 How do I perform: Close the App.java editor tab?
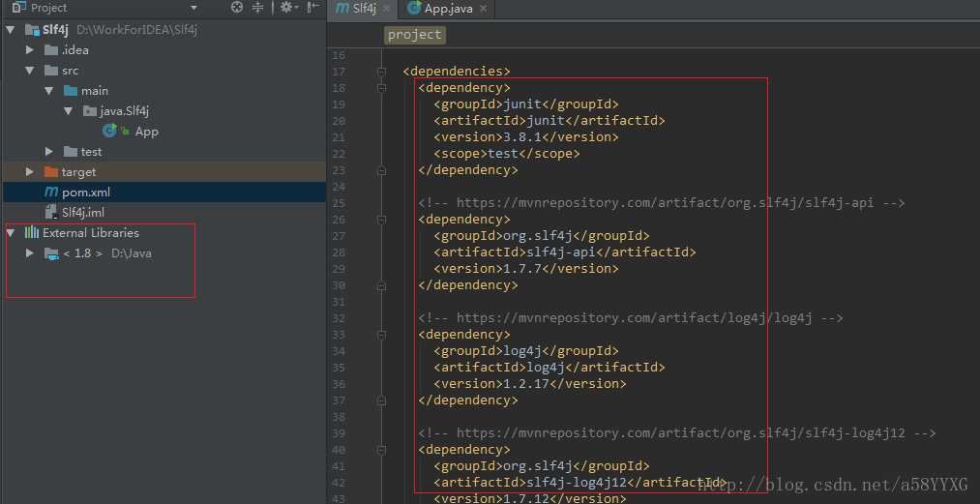(483, 9)
